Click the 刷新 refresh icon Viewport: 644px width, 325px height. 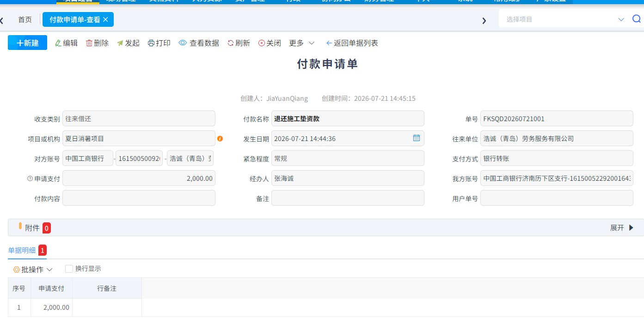[x=231, y=43]
